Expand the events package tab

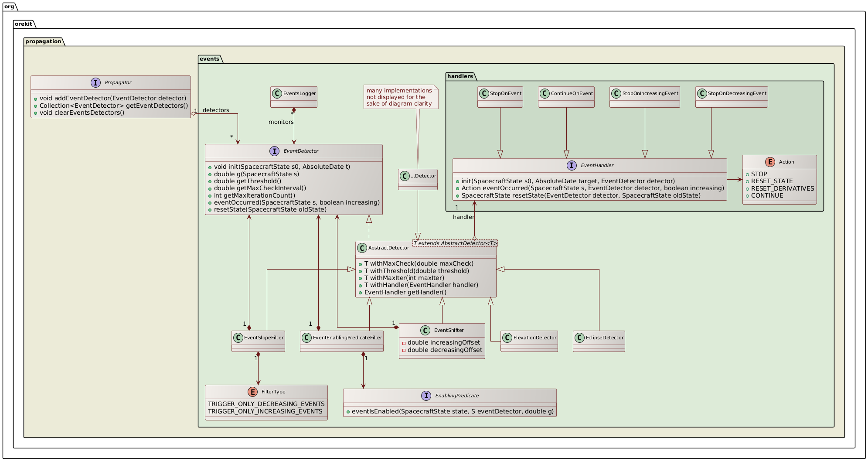pos(210,58)
